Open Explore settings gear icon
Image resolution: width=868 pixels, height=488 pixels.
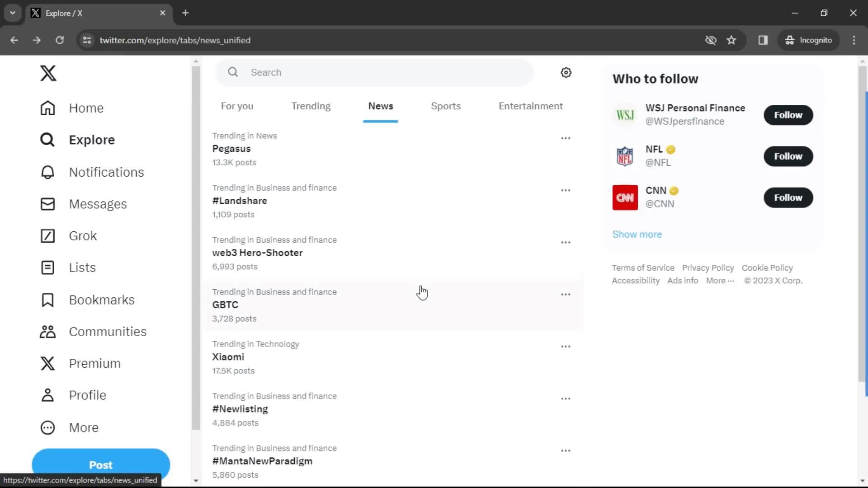(x=566, y=72)
